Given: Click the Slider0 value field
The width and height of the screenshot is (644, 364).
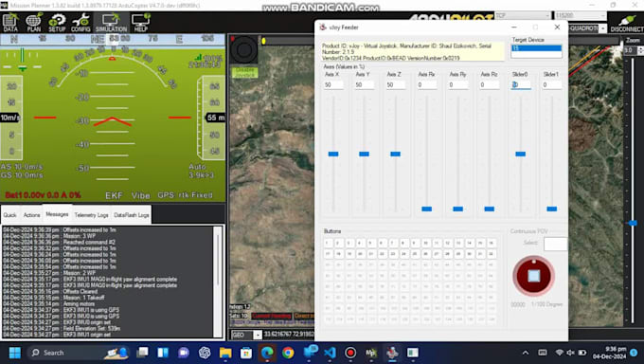Looking at the screenshot, I should (x=521, y=84).
